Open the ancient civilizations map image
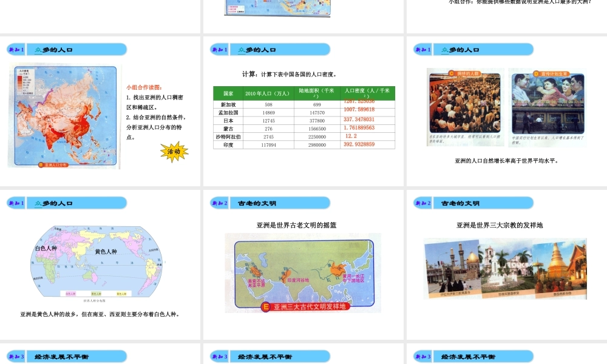The height and width of the screenshot is (364, 607). [x=303, y=273]
